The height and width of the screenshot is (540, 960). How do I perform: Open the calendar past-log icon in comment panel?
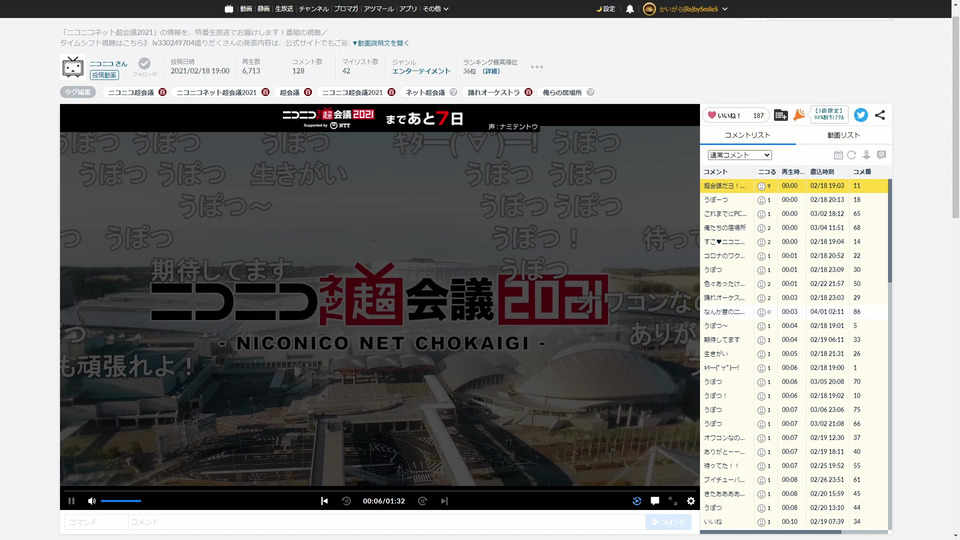coord(838,155)
